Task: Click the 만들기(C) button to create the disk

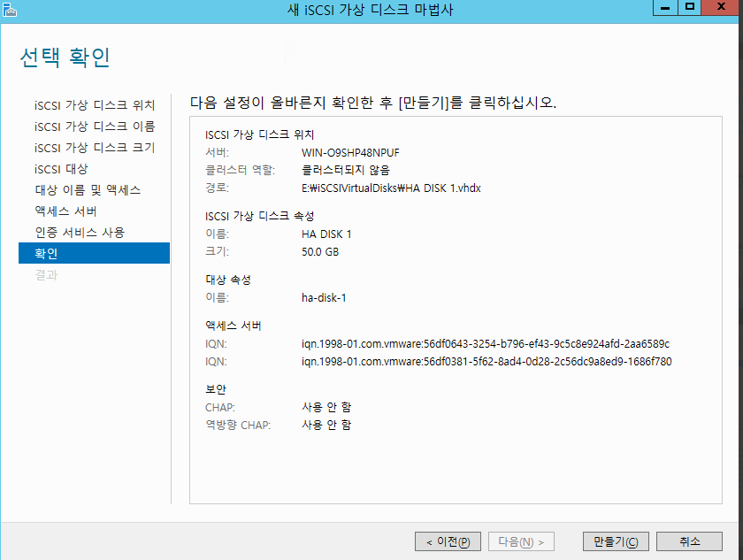Action: coord(617,541)
